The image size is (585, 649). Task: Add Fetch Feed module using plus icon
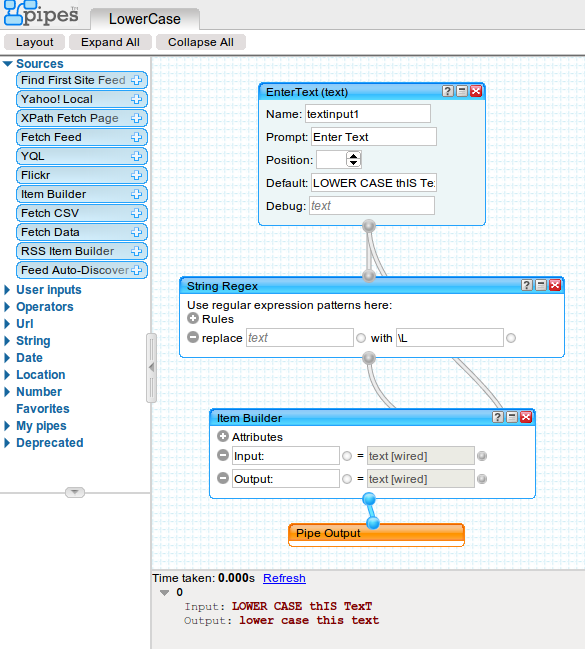point(136,137)
